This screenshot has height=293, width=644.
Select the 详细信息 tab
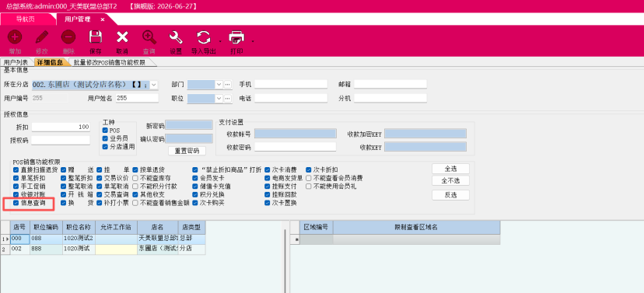(49, 62)
